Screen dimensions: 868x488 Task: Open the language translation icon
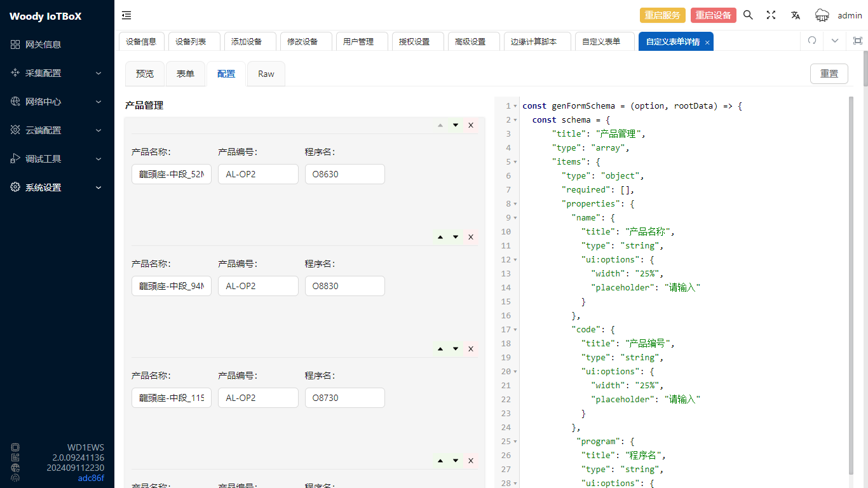795,15
